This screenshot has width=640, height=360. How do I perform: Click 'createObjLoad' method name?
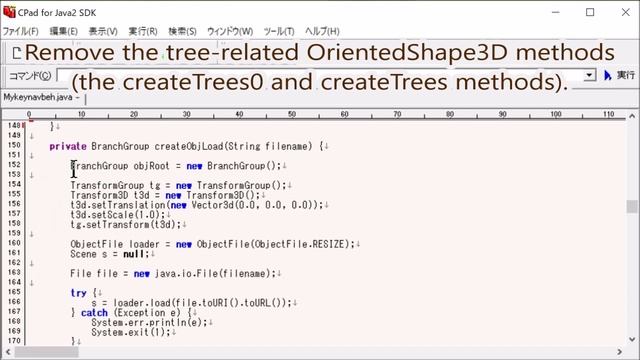(x=189, y=146)
